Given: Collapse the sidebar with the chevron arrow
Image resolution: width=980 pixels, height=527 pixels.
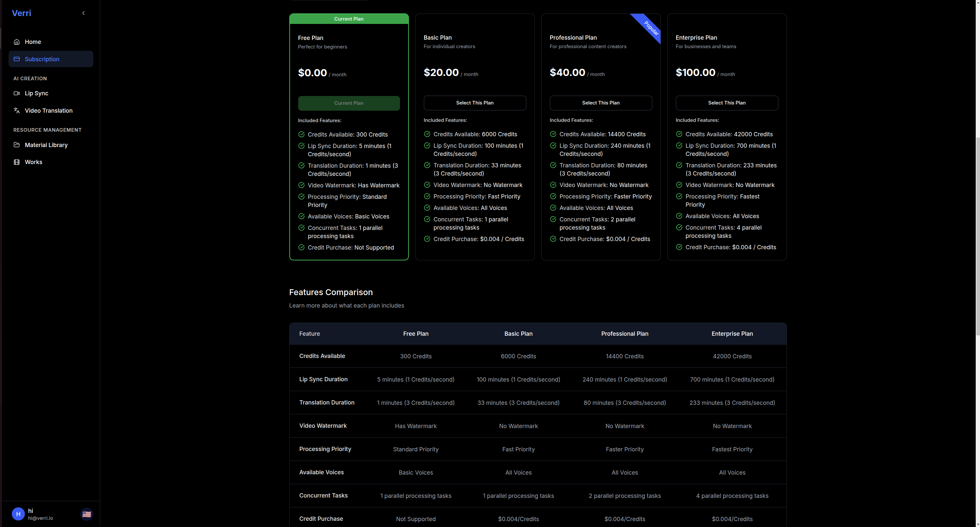Looking at the screenshot, I should point(84,13).
